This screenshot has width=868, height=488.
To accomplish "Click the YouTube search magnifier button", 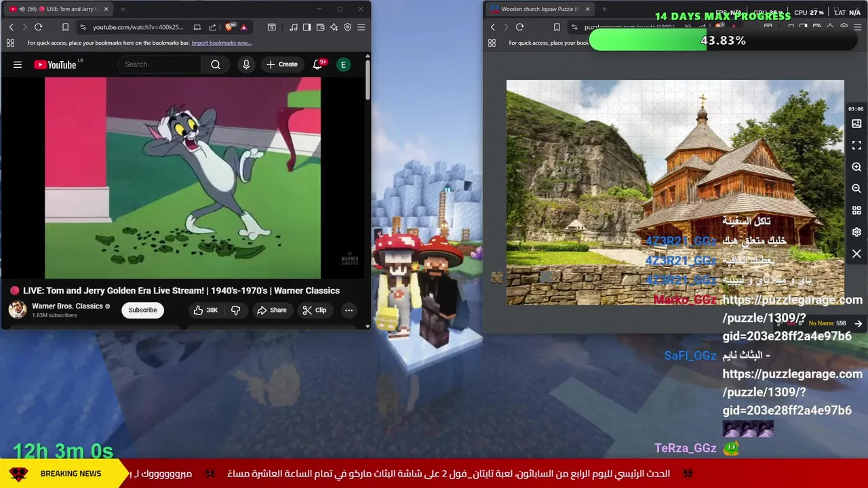I will [216, 64].
